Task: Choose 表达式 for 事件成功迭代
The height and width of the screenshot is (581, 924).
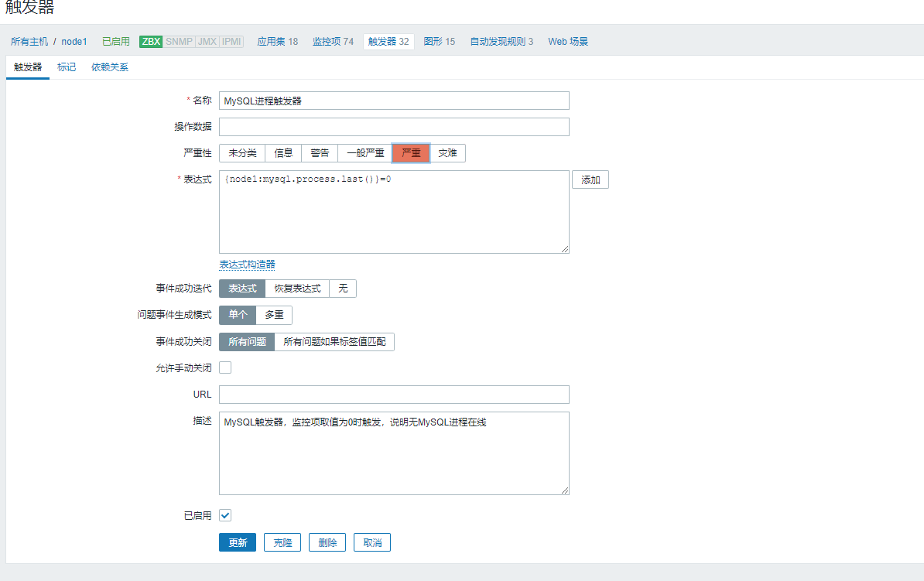Action: [x=242, y=289]
